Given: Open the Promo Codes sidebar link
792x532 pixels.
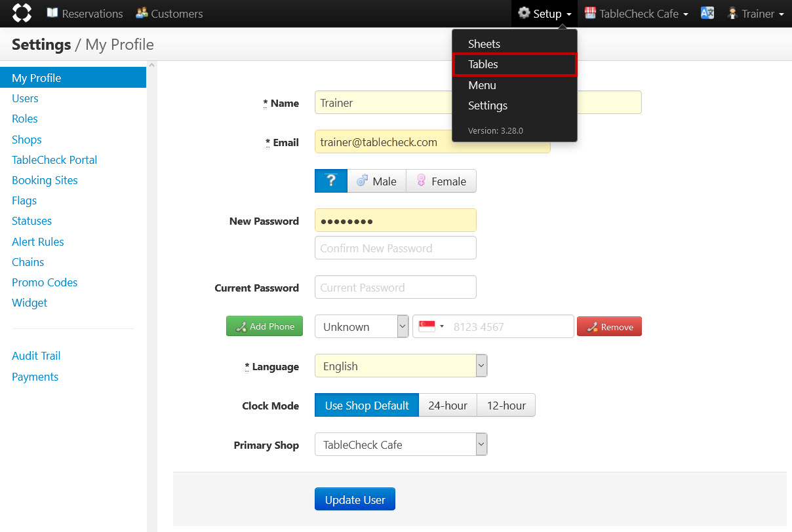Looking at the screenshot, I should point(45,282).
